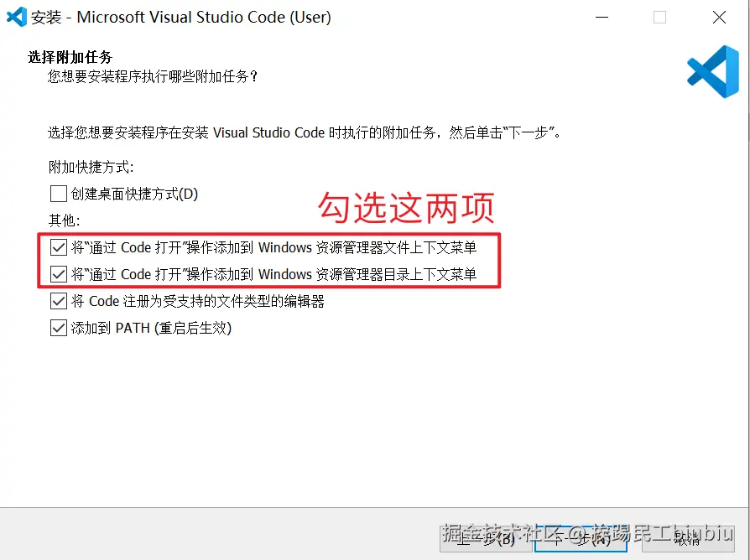Toggle register Code as editor for supported file types
Viewport: 750px width, 560px height.
59,301
